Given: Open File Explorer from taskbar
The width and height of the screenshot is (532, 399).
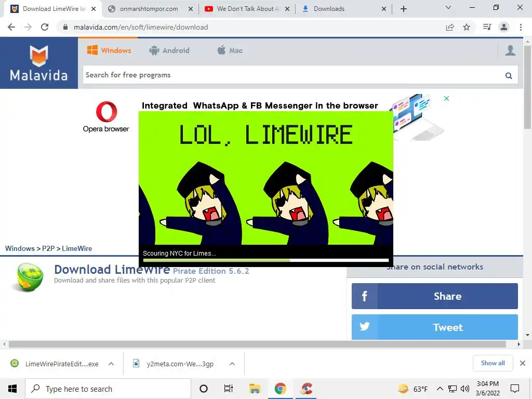Looking at the screenshot, I should (255, 389).
